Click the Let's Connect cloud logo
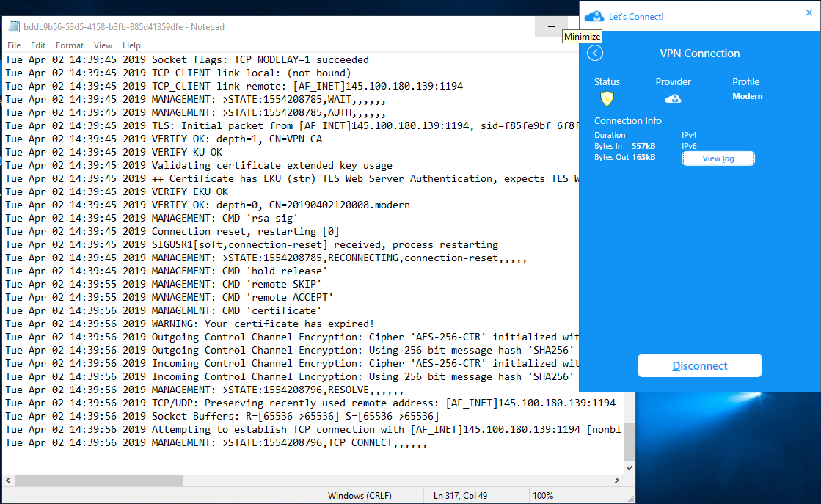This screenshot has width=821, height=504. (x=594, y=15)
